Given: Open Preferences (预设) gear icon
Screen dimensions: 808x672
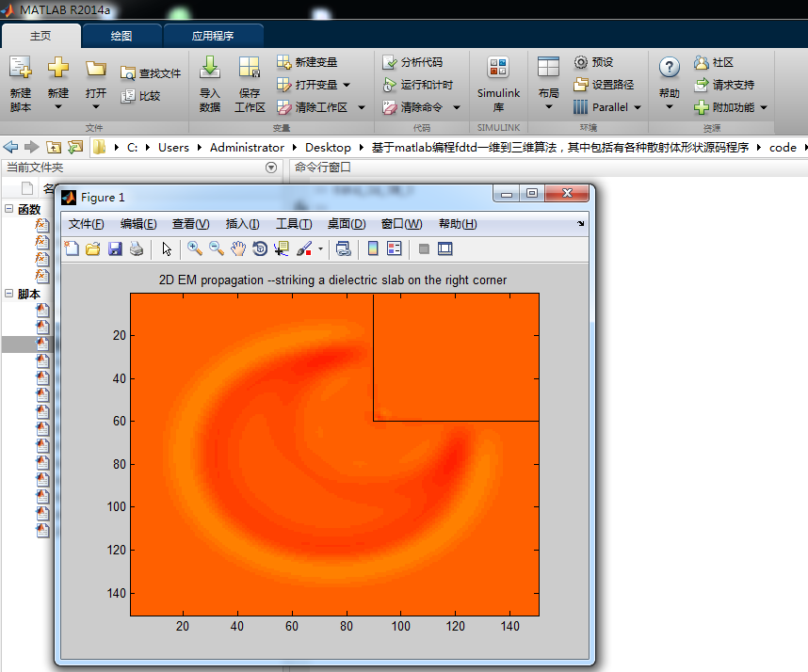Looking at the screenshot, I should pos(581,62).
